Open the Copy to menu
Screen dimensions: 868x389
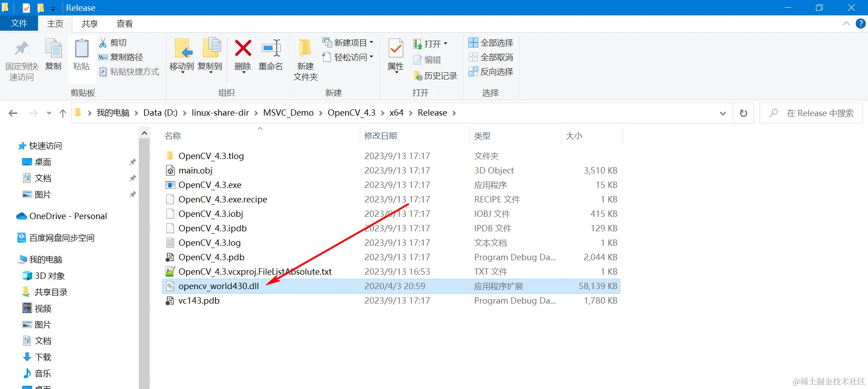(x=210, y=56)
